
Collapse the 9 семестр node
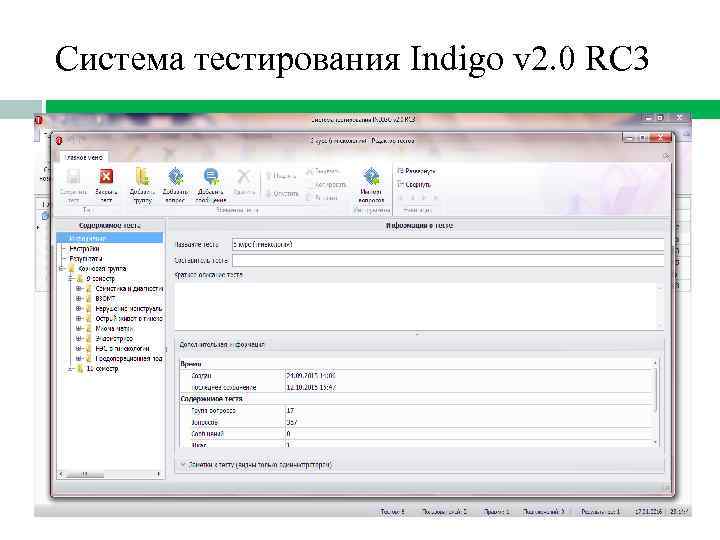pos(71,279)
